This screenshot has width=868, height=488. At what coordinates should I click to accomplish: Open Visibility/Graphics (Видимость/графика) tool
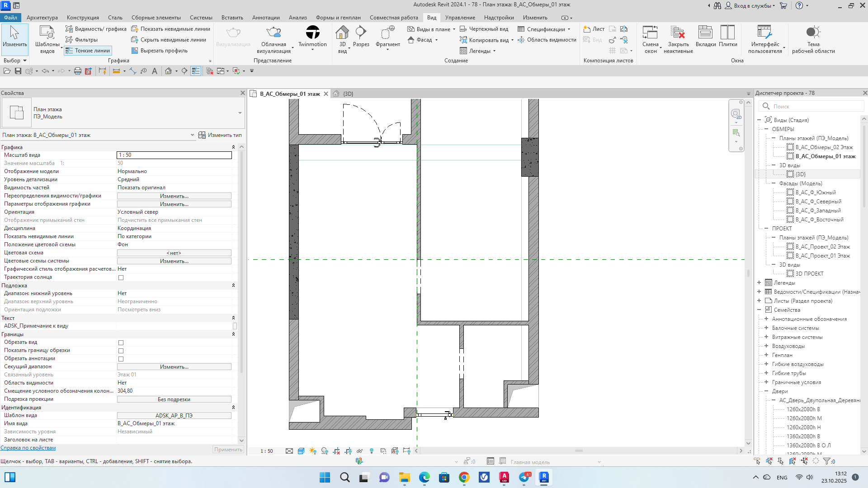click(x=96, y=29)
